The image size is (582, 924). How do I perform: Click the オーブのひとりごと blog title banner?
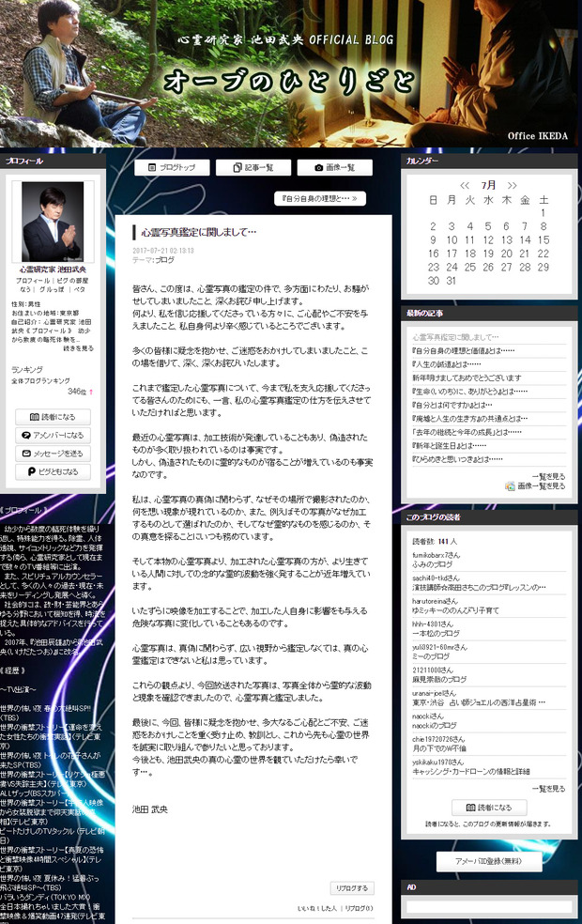click(289, 82)
